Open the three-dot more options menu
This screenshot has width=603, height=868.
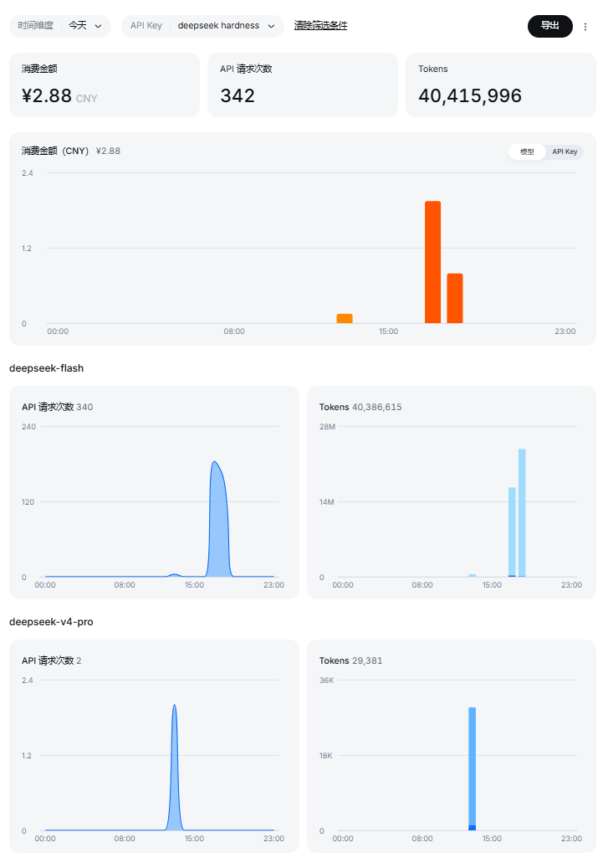pyautogui.click(x=585, y=27)
